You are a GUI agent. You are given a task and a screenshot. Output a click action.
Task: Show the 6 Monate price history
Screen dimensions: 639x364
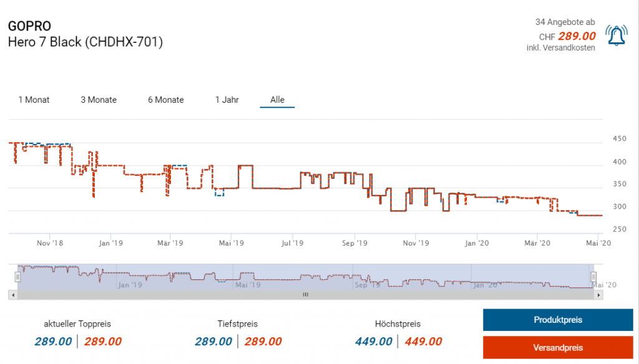tap(165, 100)
